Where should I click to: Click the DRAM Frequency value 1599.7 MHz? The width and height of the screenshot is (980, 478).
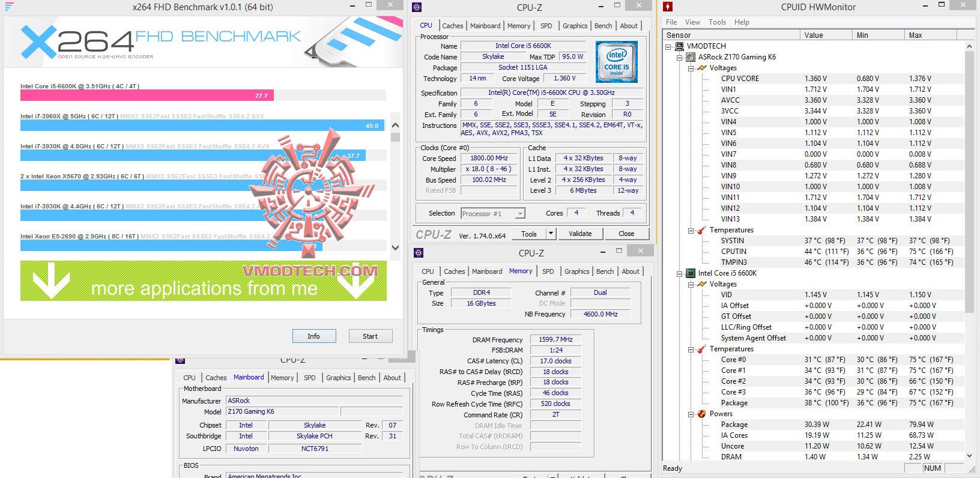tap(555, 339)
